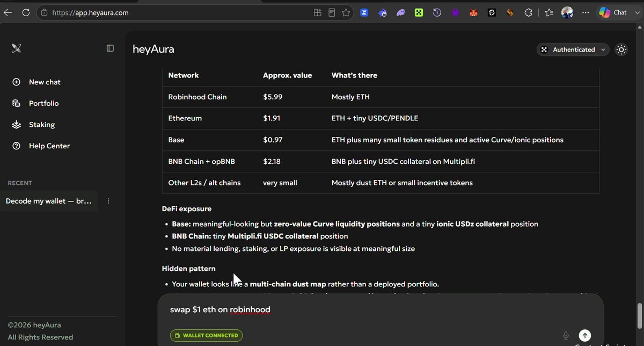The width and height of the screenshot is (644, 346).
Task: Collapse the sidebar with the panel icon
Action: 110,48
